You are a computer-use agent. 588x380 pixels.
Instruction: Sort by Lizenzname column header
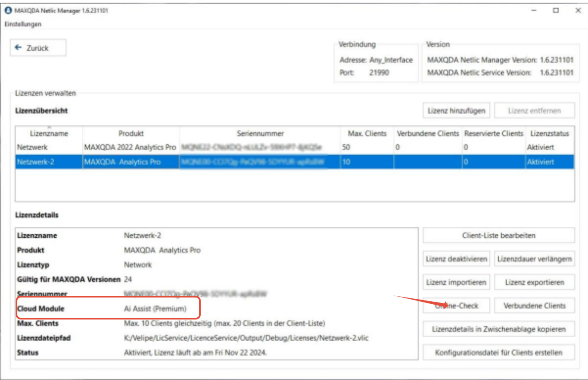pos(49,133)
